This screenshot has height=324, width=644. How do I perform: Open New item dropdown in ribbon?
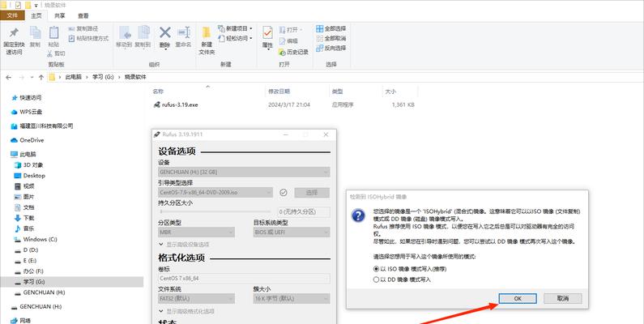pos(235,28)
